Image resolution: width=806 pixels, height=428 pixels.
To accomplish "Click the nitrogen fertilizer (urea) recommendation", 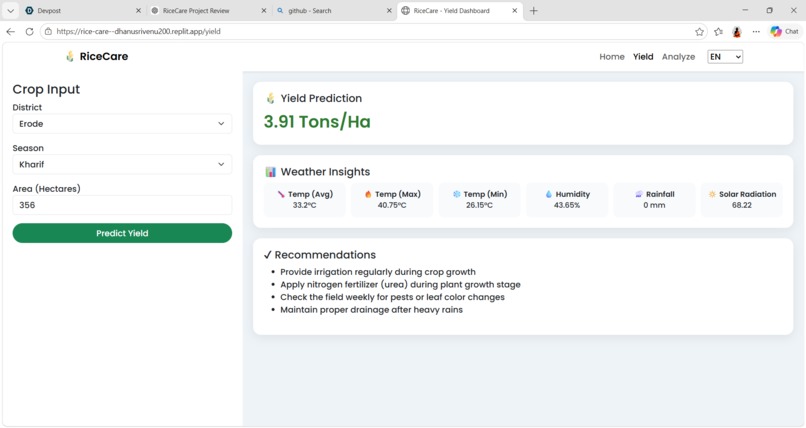I will pyautogui.click(x=400, y=285).
